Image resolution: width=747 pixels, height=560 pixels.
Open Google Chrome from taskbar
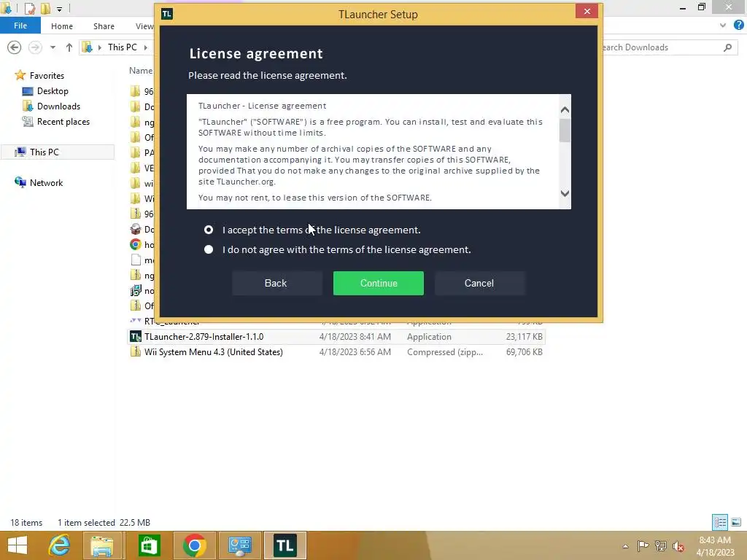point(194,545)
